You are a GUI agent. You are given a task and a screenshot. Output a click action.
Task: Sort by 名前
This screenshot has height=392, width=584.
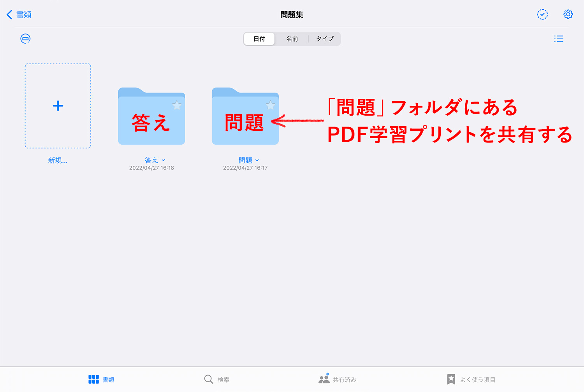click(x=292, y=39)
